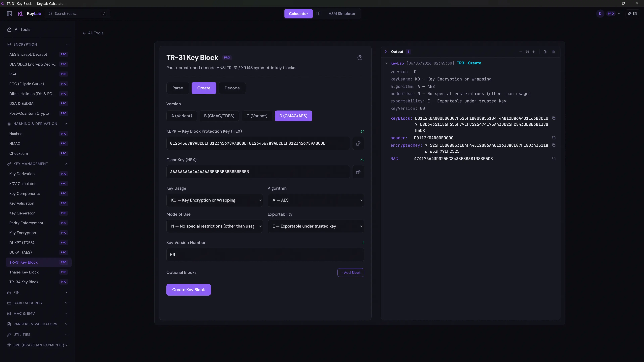Select version C (Variant)
This screenshot has height=362, width=644.
pos(257,116)
